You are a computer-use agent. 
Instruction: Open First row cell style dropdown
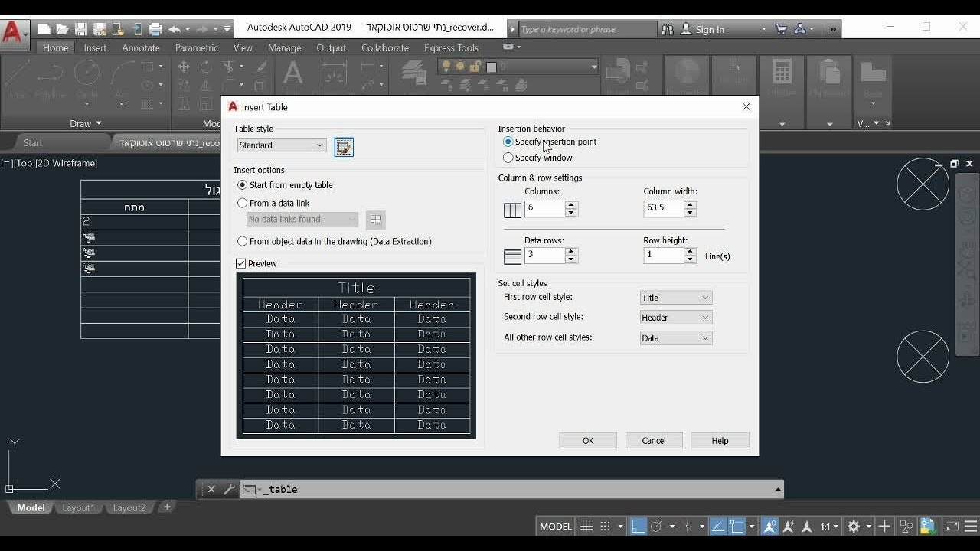(676, 298)
